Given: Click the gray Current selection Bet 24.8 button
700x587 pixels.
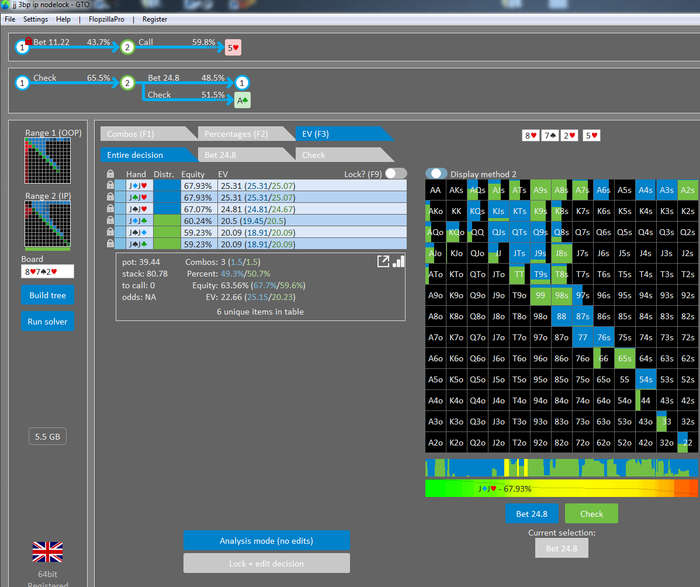Looking at the screenshot, I should (x=562, y=548).
